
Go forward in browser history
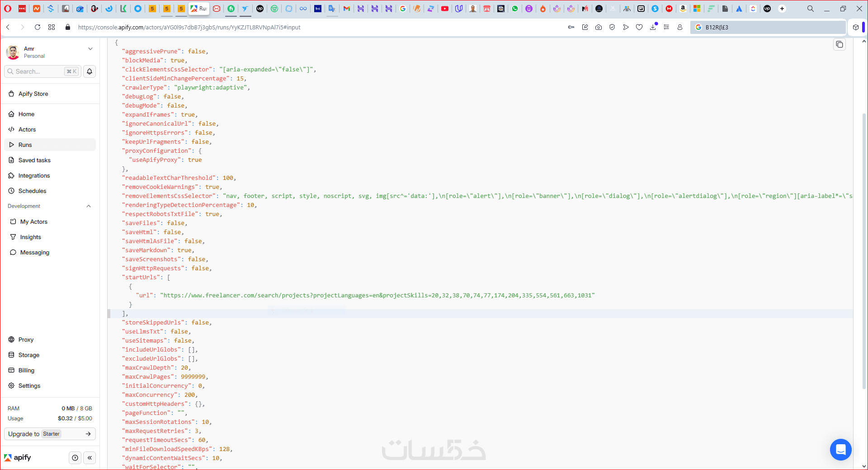click(x=23, y=27)
